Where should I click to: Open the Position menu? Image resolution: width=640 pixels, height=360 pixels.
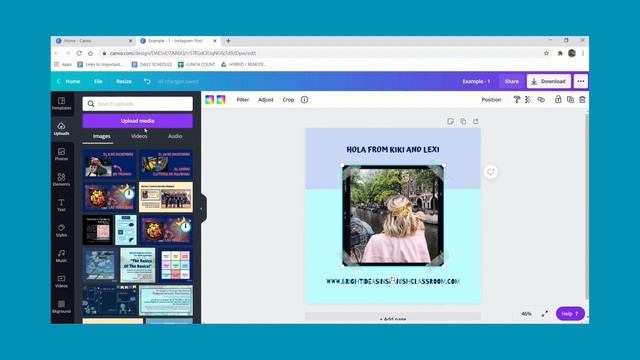(x=491, y=100)
